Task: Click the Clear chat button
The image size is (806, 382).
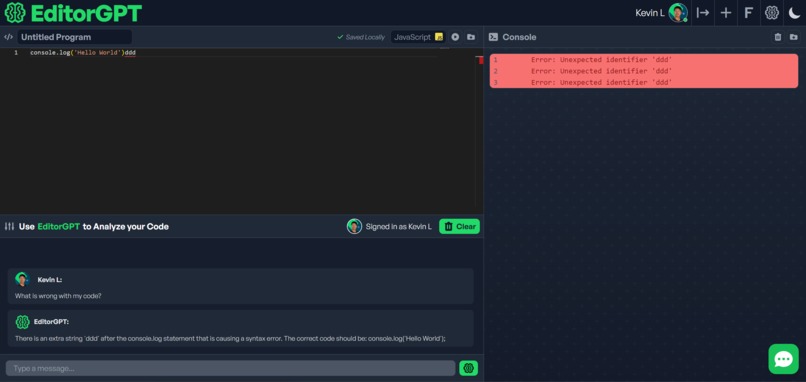Action: pyautogui.click(x=460, y=226)
